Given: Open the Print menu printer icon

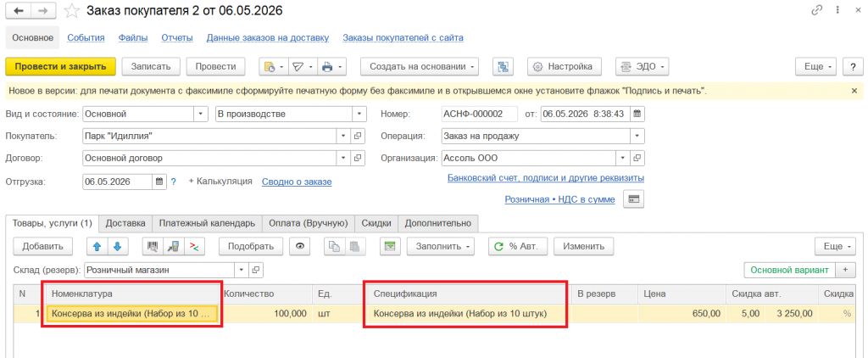Looking at the screenshot, I should pos(331,66).
